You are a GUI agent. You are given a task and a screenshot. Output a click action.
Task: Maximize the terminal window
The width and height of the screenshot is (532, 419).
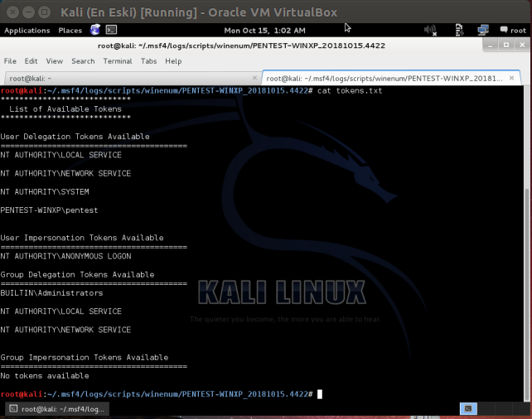pos(506,45)
